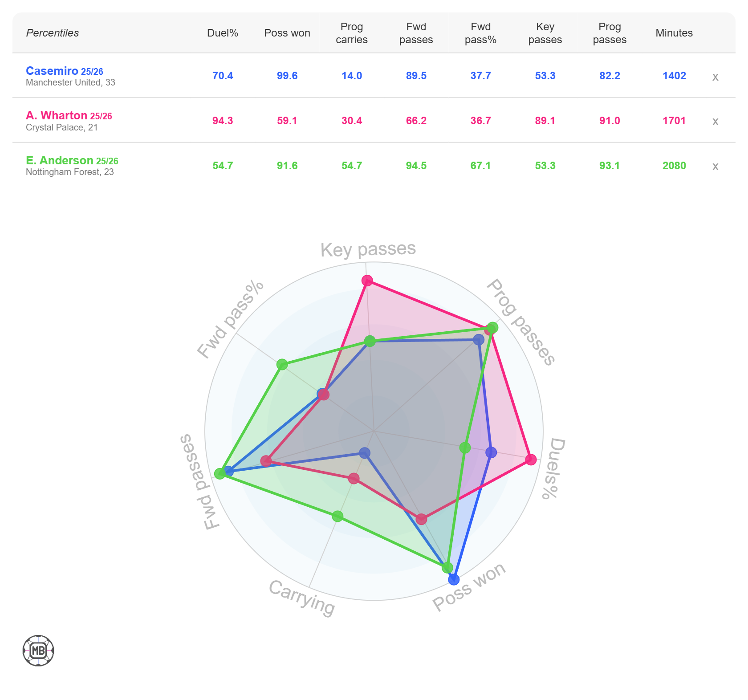Sort by Duel% column header

point(223,33)
